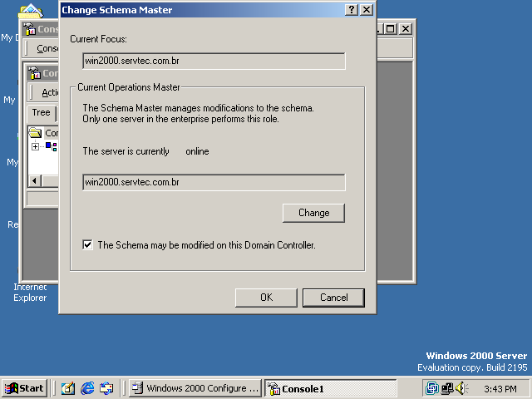
Task: Open the Start menu
Action: tap(24, 388)
